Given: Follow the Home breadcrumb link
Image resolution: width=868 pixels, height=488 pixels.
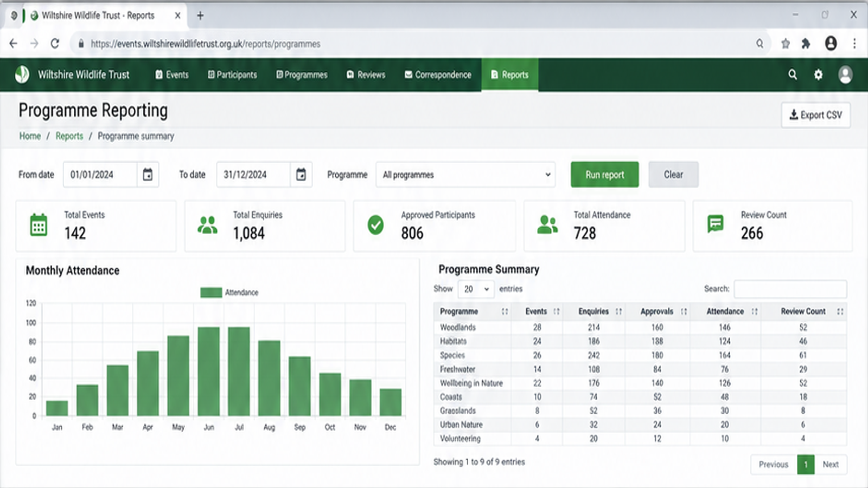Looking at the screenshot, I should tap(30, 136).
